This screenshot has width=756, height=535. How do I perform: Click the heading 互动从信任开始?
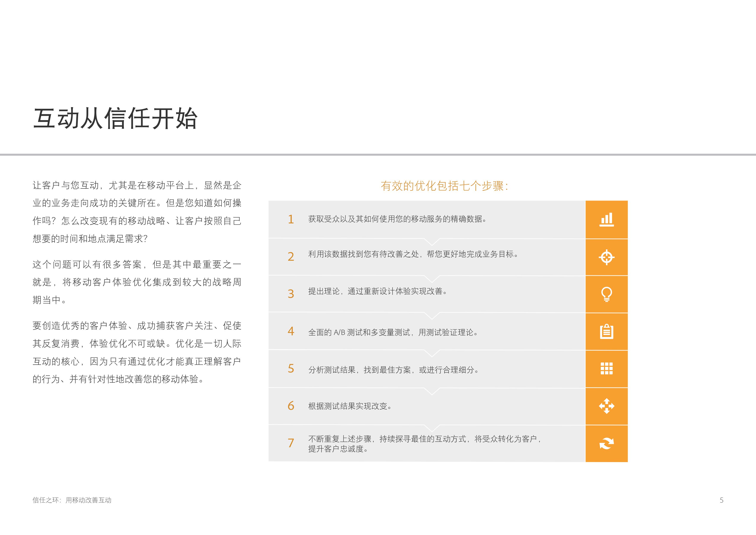coord(115,119)
